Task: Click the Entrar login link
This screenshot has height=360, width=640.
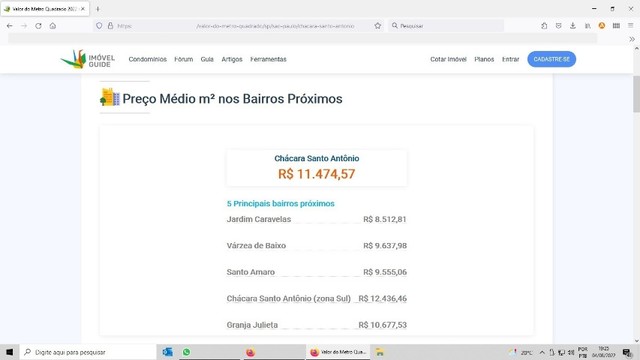Action: pyautogui.click(x=511, y=59)
